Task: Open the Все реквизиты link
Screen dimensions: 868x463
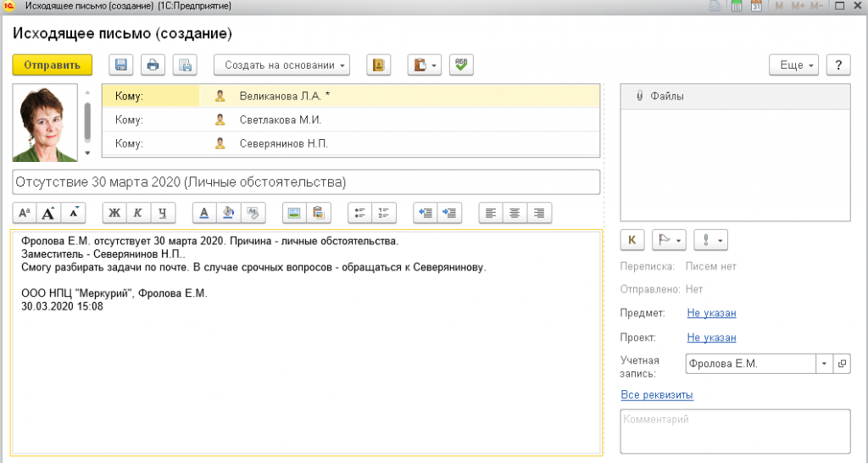Action: (657, 395)
